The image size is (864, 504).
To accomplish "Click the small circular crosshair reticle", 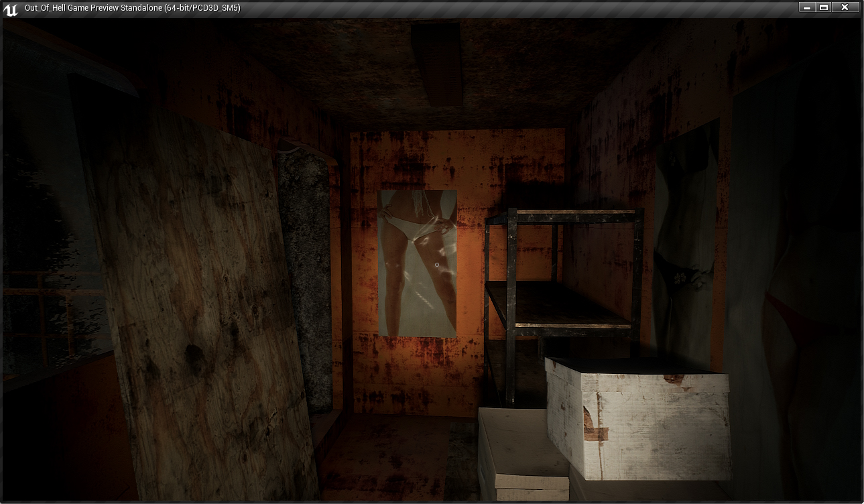I will [437, 265].
